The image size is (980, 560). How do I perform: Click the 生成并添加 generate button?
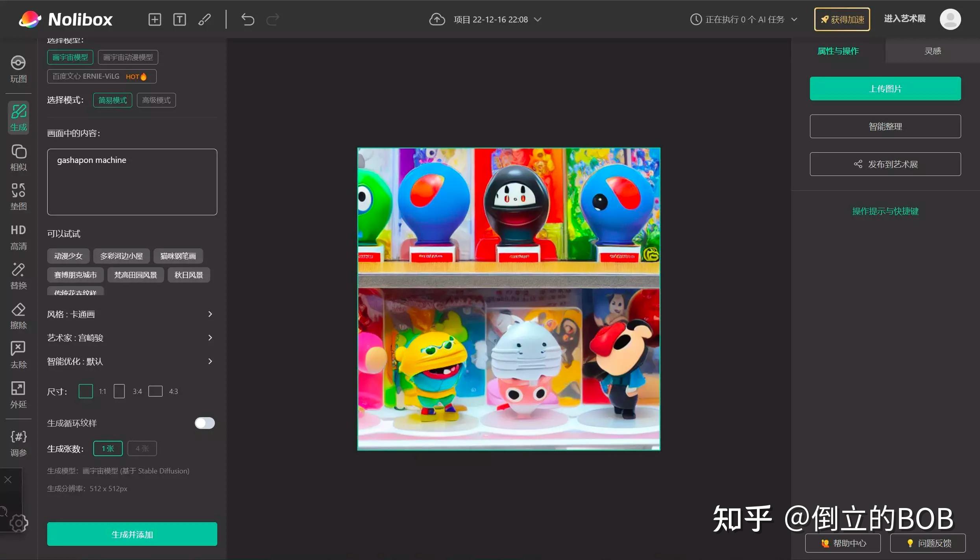pos(132,534)
